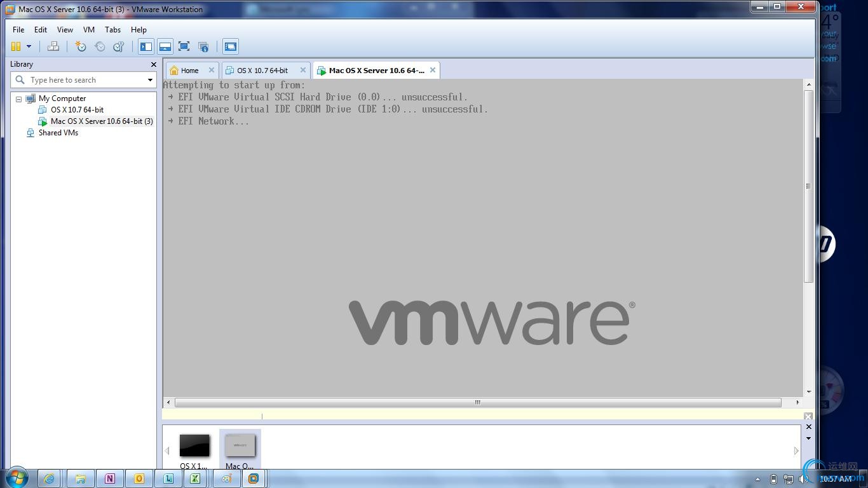Open the Windows Start menu
The width and height of the screenshot is (868, 488).
pos(17,478)
